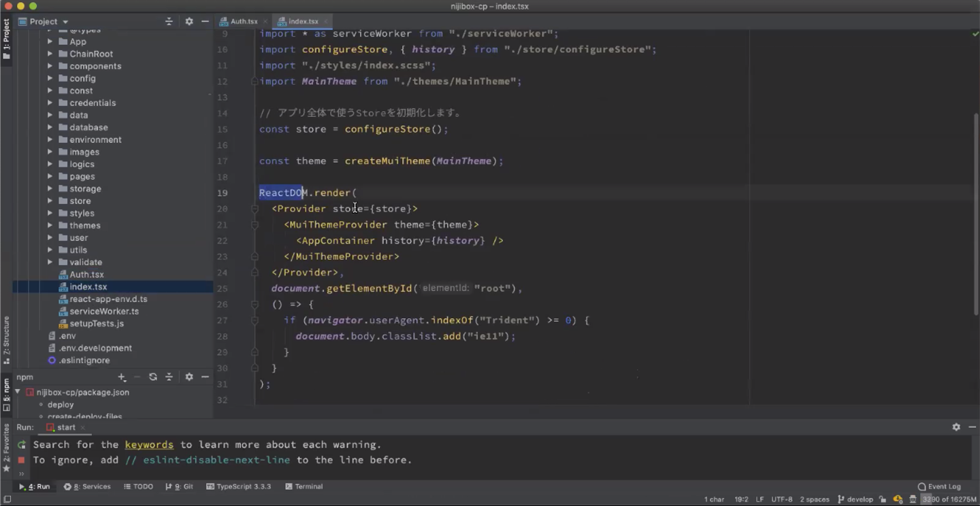The width and height of the screenshot is (980, 506).
Task: Stop the running start process
Action: (22, 460)
